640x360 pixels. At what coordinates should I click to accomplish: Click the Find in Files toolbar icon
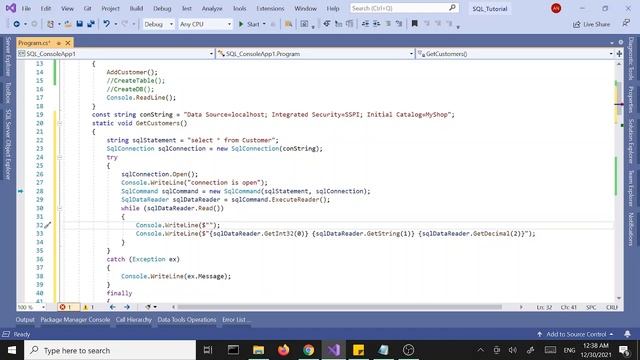288,24
